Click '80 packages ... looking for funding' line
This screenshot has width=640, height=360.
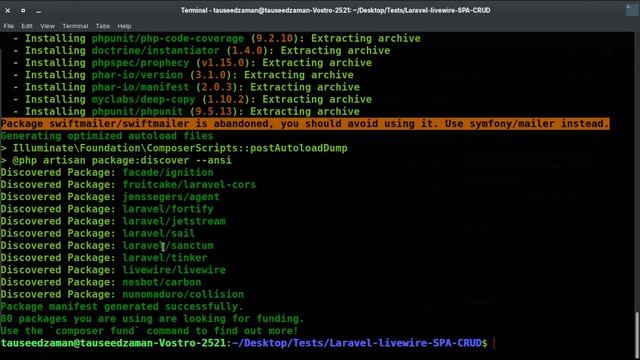click(152, 319)
